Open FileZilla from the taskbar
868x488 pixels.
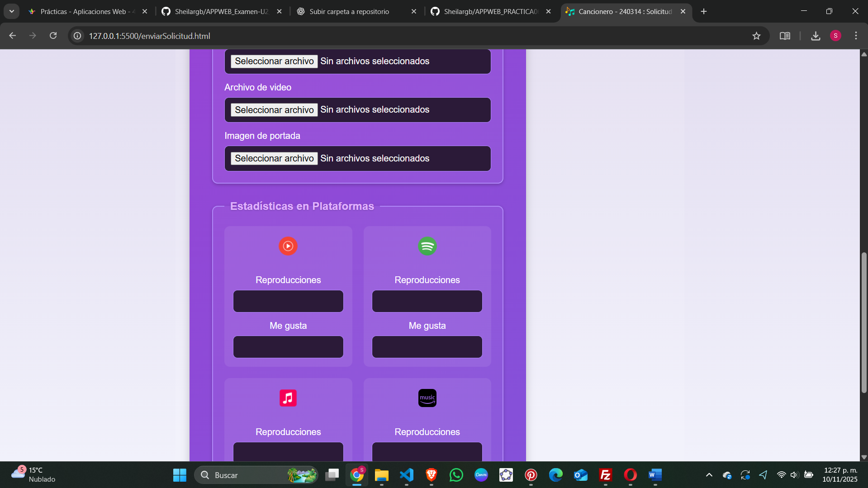pos(605,475)
